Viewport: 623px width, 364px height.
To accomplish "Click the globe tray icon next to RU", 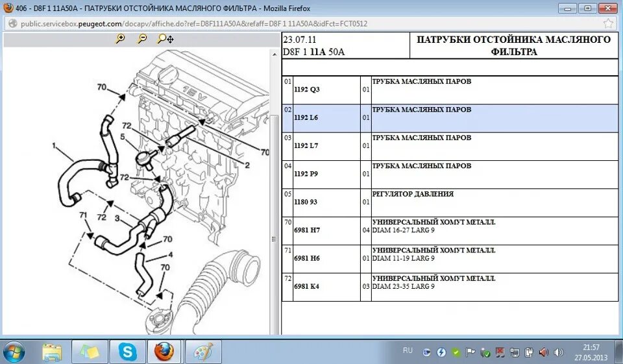I will pos(427,352).
